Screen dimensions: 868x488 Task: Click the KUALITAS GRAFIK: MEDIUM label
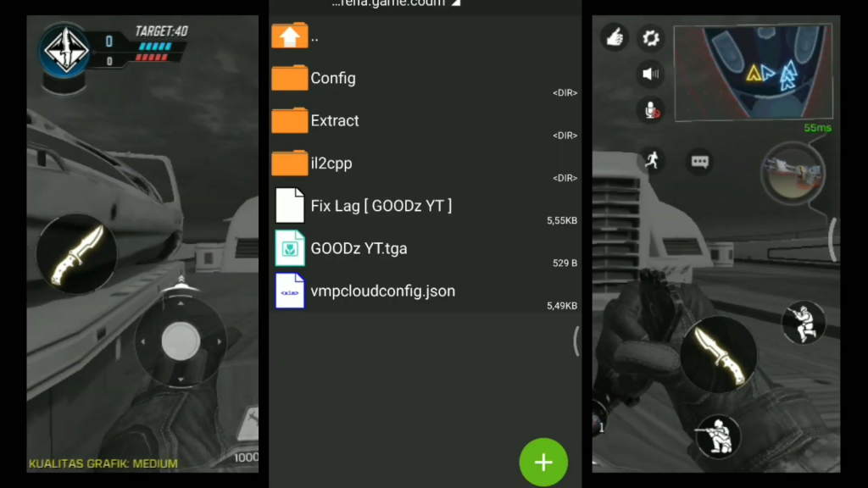point(103,463)
